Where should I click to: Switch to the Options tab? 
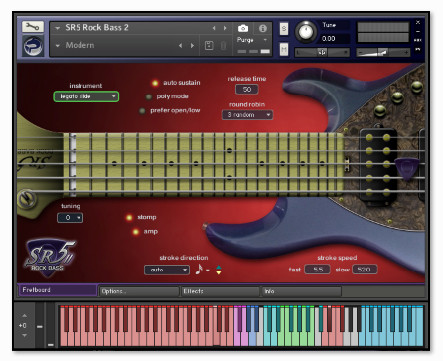[139, 291]
